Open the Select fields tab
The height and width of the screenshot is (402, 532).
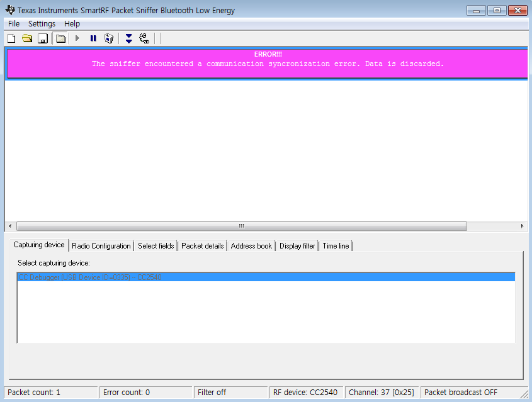[x=156, y=246]
